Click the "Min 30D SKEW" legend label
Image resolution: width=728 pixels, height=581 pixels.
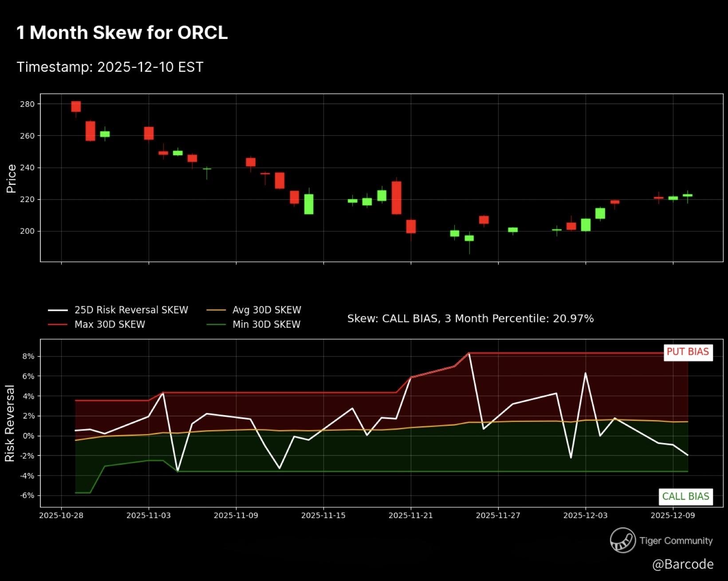point(266,324)
